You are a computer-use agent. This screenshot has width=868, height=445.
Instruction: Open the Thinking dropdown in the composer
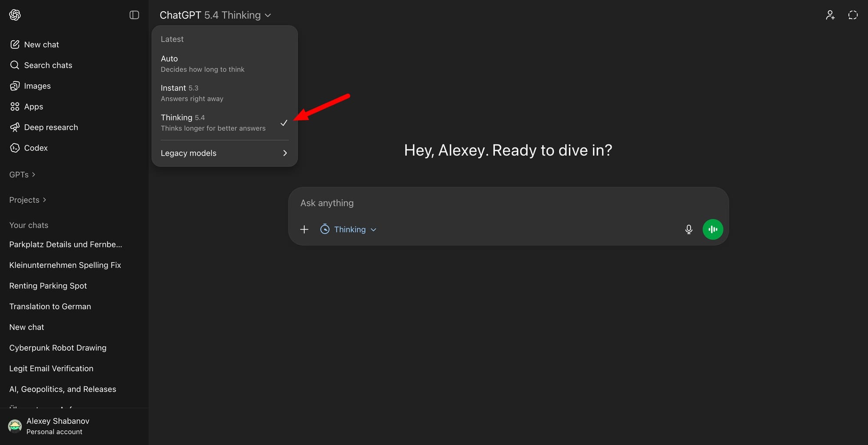pyautogui.click(x=349, y=229)
